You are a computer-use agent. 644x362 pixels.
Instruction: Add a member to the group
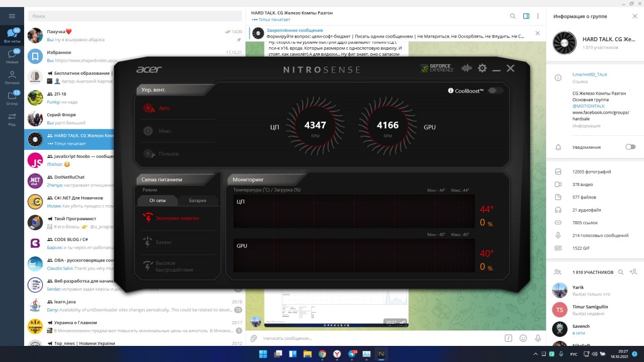click(633, 272)
